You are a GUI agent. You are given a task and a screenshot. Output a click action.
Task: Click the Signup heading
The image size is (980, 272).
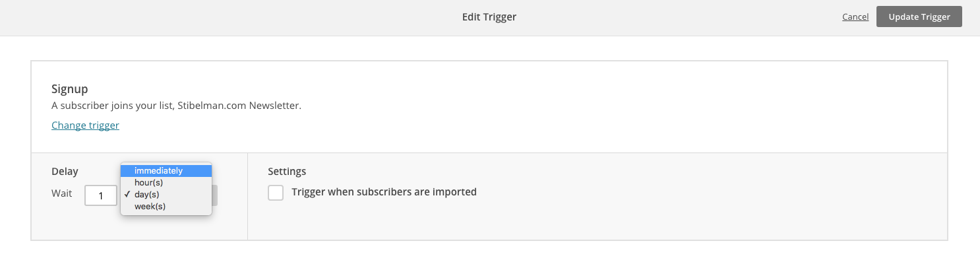[70, 88]
